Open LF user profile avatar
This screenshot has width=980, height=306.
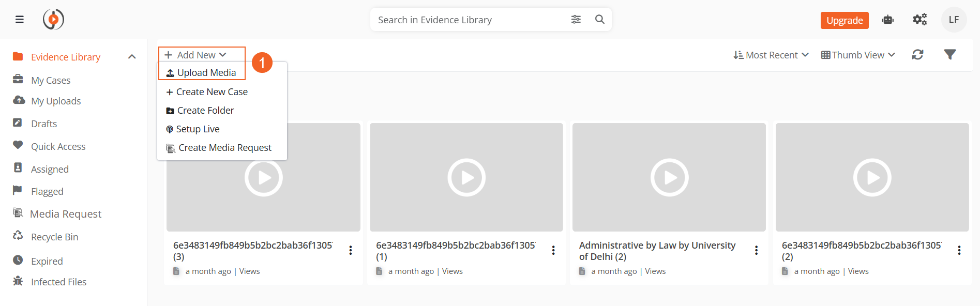click(954, 20)
